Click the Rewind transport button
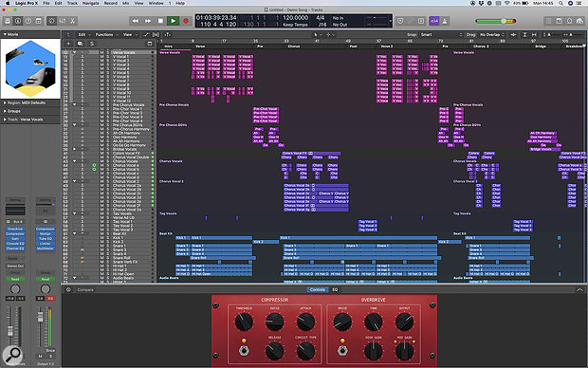This screenshot has height=368, width=588. click(135, 21)
